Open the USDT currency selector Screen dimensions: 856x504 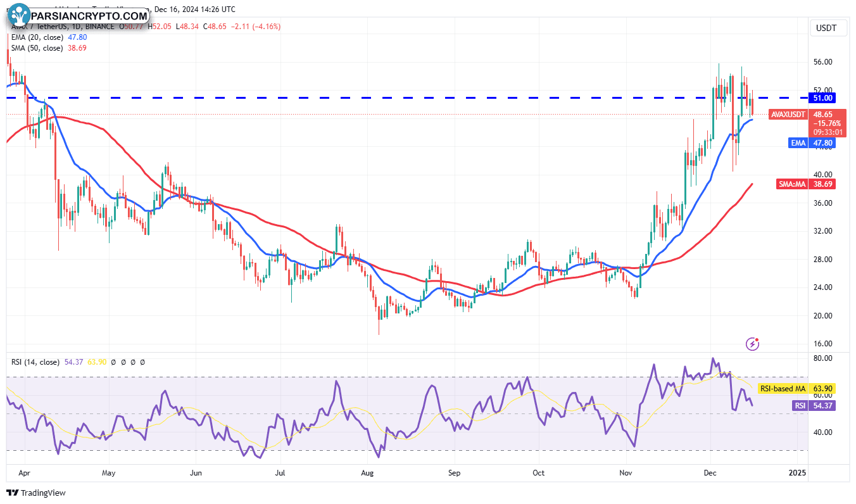(x=828, y=28)
